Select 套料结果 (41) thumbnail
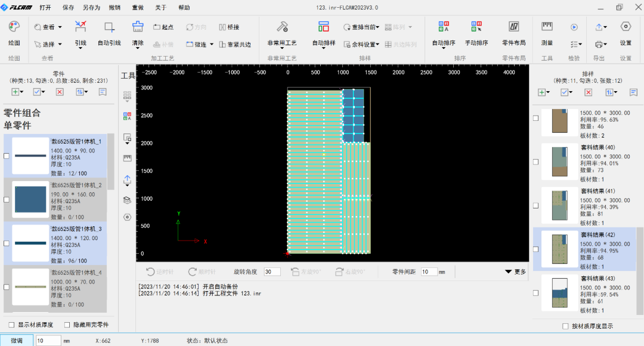Screen dimensions: 644x346 [559, 205]
